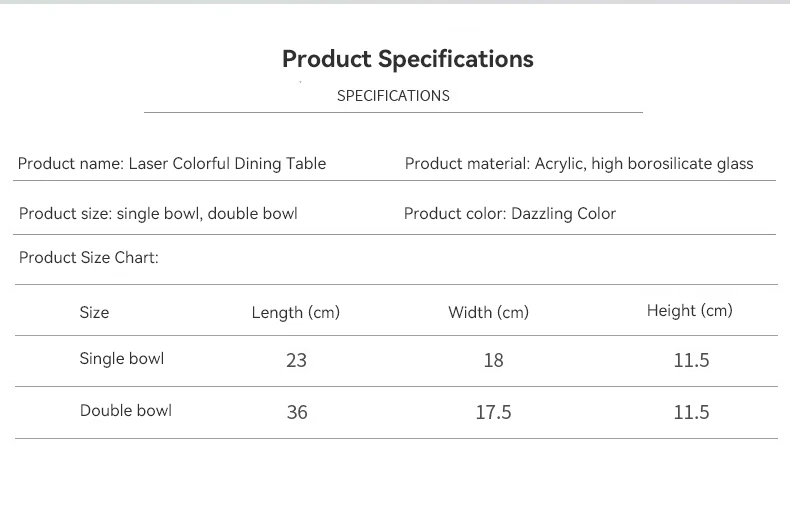Click the Single bowl width value 18

click(x=493, y=360)
